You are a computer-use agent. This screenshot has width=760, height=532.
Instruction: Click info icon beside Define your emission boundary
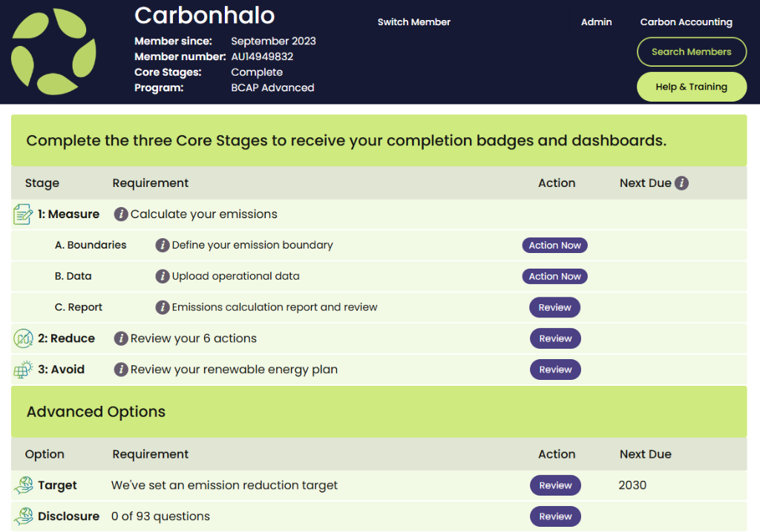click(x=163, y=246)
